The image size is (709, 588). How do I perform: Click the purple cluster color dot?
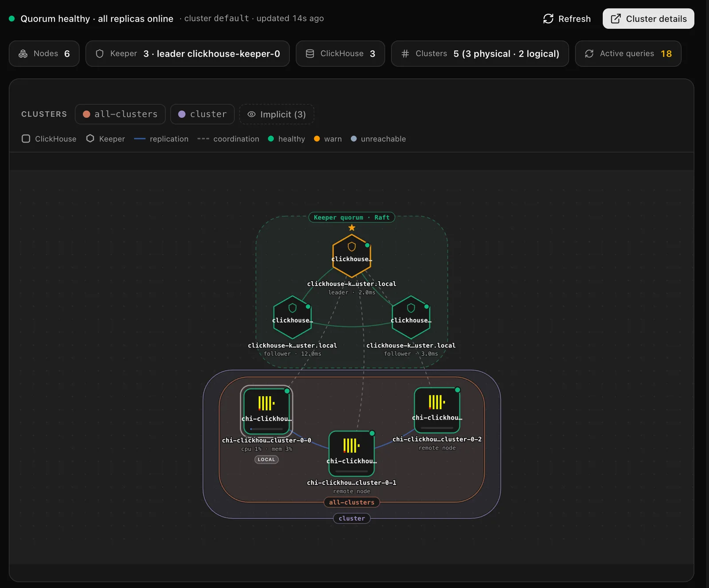[x=182, y=114]
